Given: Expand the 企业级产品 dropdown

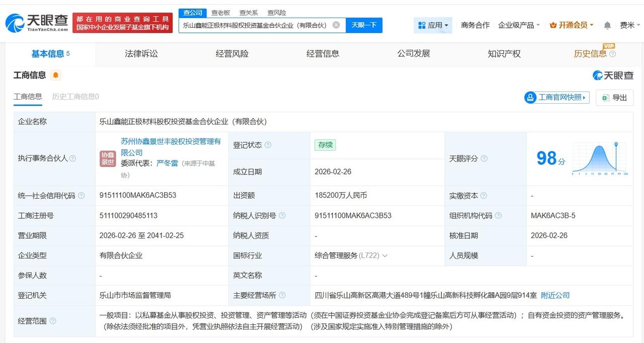Looking at the screenshot, I should [x=519, y=25].
